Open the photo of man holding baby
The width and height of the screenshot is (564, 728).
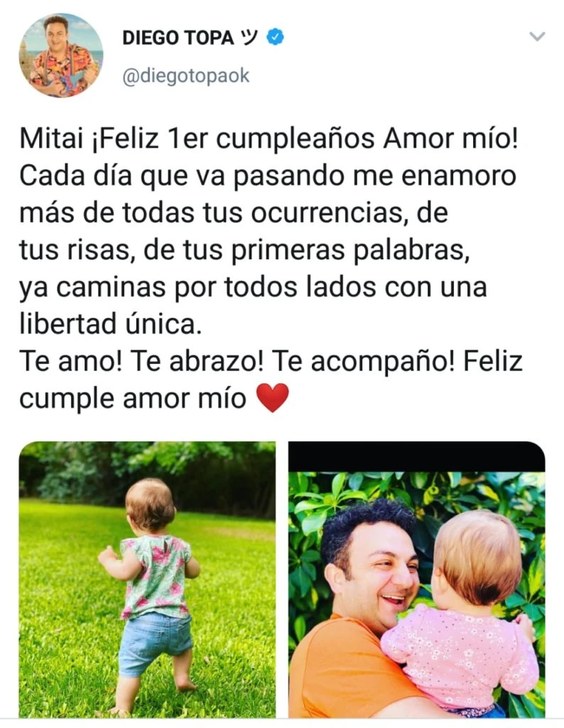pyautogui.click(x=416, y=579)
